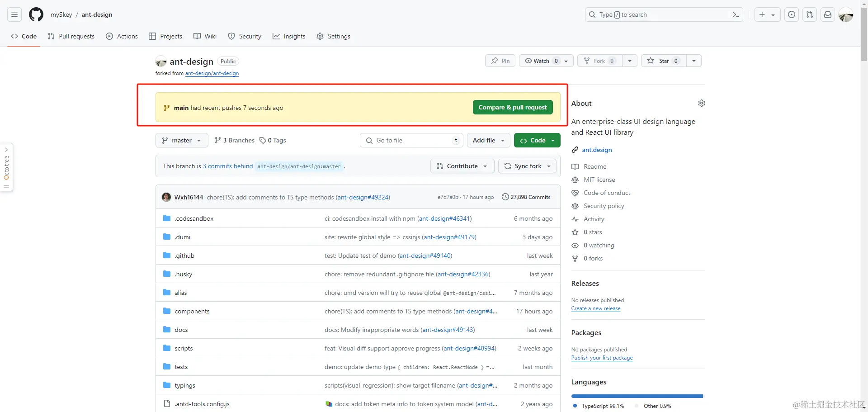
Task: Switch to the Settings tab
Action: pos(333,36)
